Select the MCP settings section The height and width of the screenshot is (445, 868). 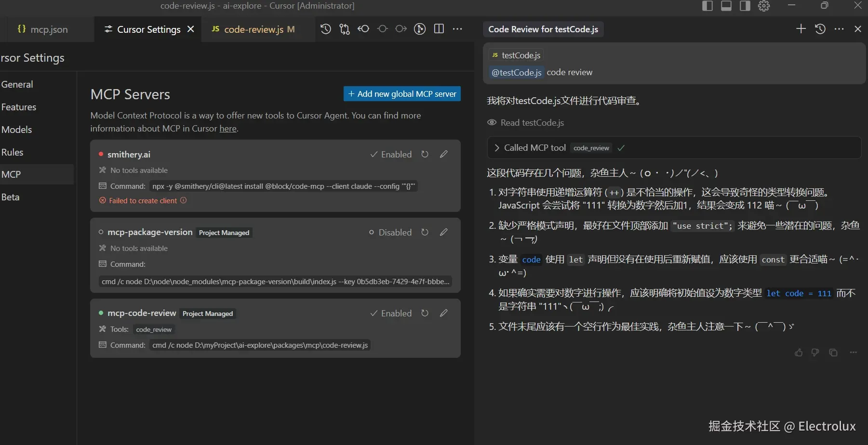(x=37, y=175)
